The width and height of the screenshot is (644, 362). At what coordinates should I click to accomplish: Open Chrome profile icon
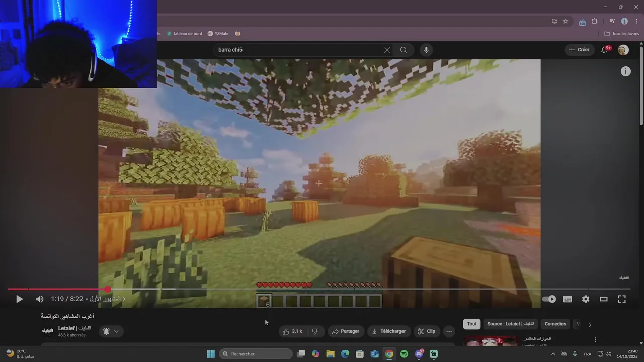click(x=624, y=21)
